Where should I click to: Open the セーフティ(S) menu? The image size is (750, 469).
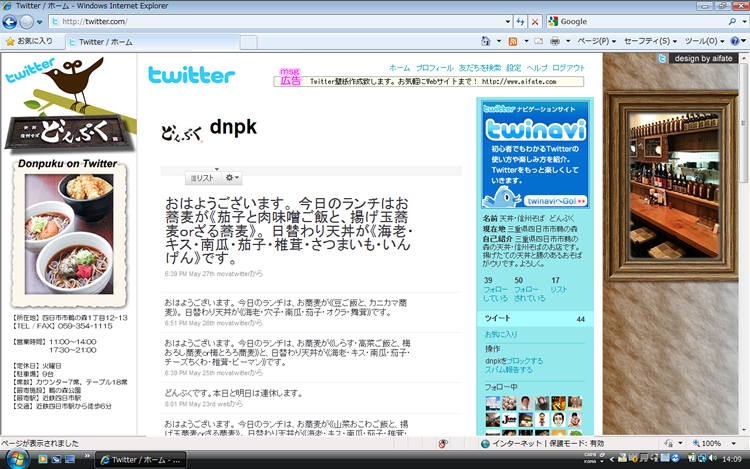pos(651,41)
